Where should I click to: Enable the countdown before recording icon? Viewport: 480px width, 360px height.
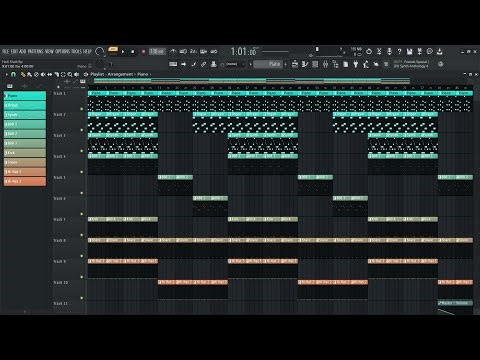pos(193,51)
